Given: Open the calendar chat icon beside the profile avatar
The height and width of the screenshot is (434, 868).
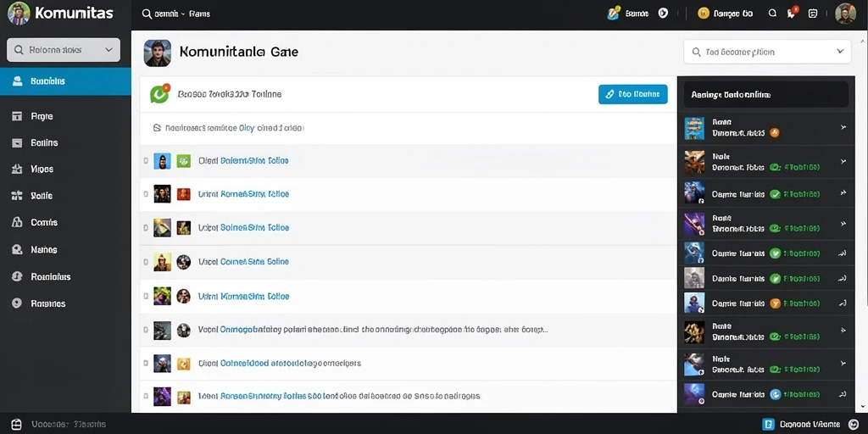Looking at the screenshot, I should (x=813, y=14).
